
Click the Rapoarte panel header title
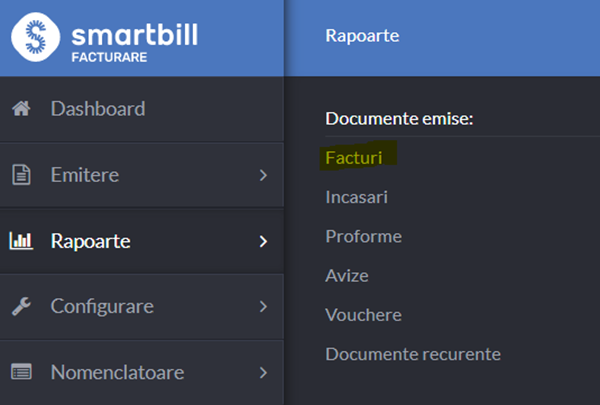362,36
